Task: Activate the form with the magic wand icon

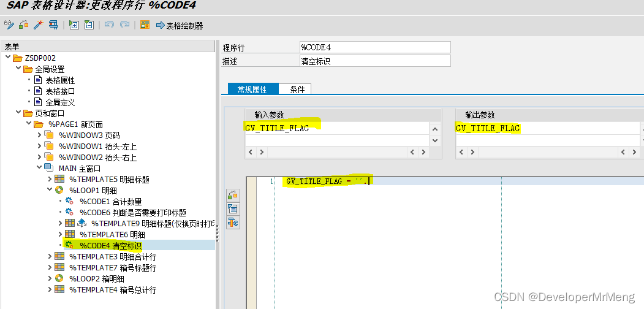Action: pos(38,25)
